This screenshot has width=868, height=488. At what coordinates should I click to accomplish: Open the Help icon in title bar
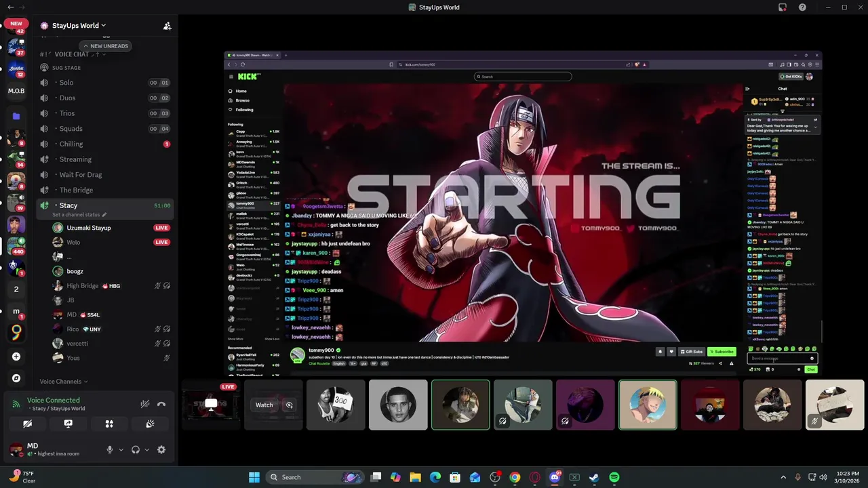[x=802, y=7]
